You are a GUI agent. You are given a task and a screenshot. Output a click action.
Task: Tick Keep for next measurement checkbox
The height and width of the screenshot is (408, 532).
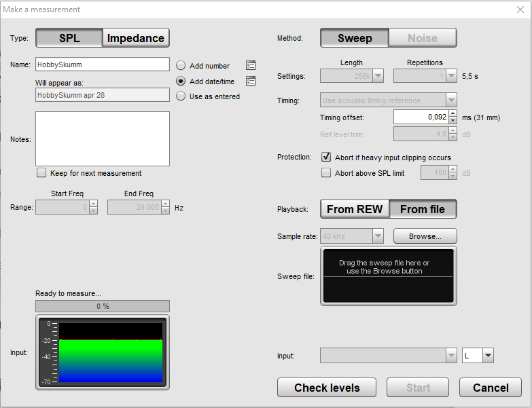(41, 173)
